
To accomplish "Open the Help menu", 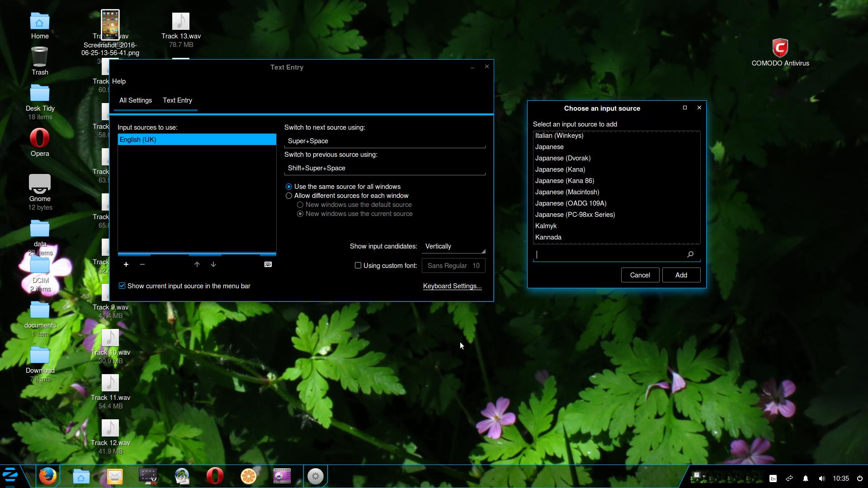I will [x=119, y=81].
